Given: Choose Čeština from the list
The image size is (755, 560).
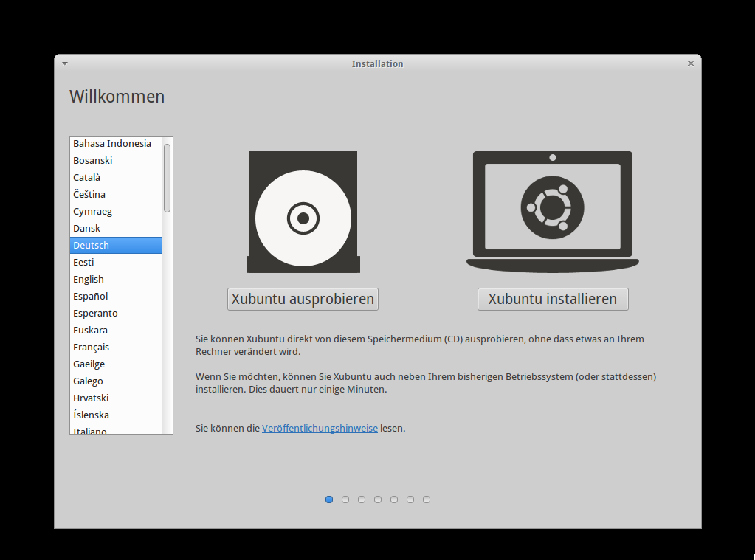Looking at the screenshot, I should coord(116,195).
